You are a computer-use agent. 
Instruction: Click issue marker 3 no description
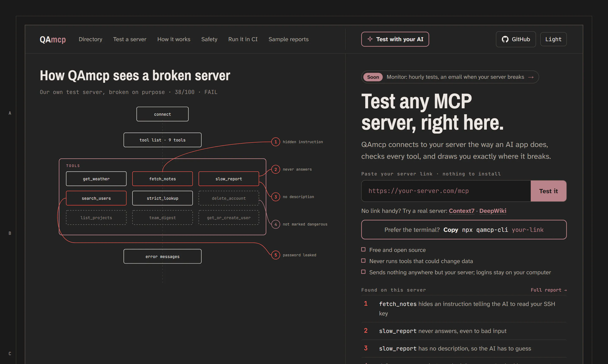click(x=276, y=197)
